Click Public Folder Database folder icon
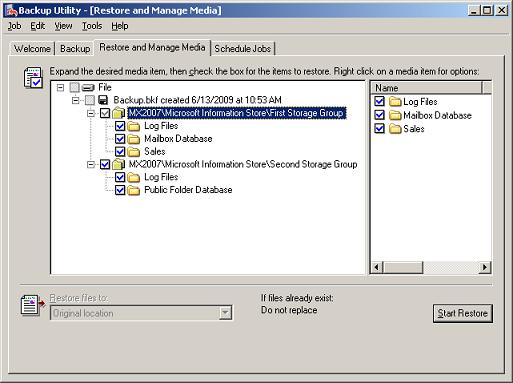Image resolution: width=513 pixels, height=383 pixels. coord(134,190)
